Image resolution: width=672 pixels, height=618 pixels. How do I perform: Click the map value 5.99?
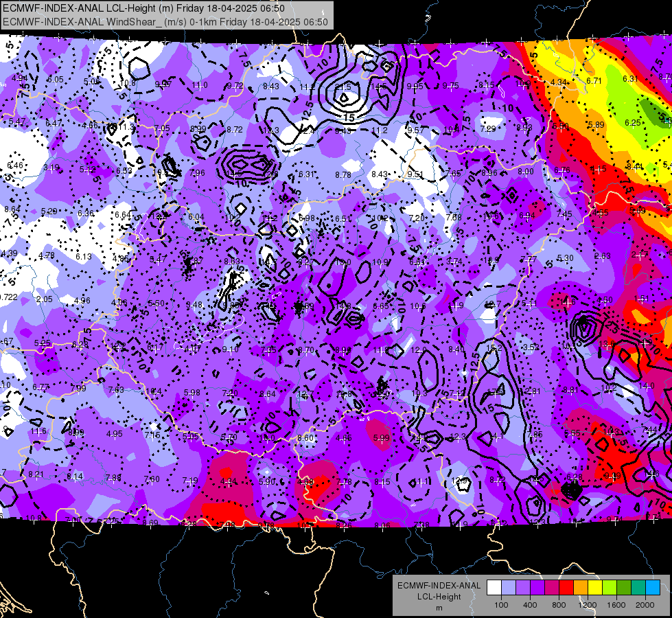tap(382, 438)
